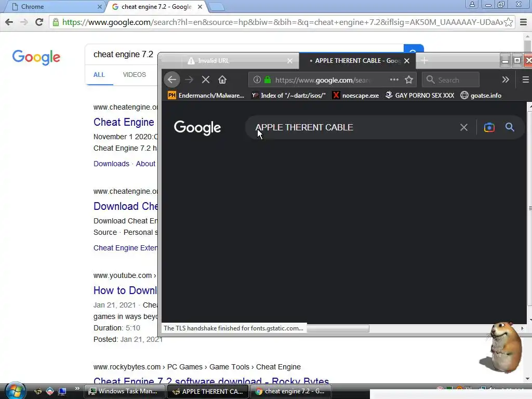Image resolution: width=532 pixels, height=399 pixels.
Task: Open the Cheat Engine Extensions sitelink
Action: click(x=126, y=248)
